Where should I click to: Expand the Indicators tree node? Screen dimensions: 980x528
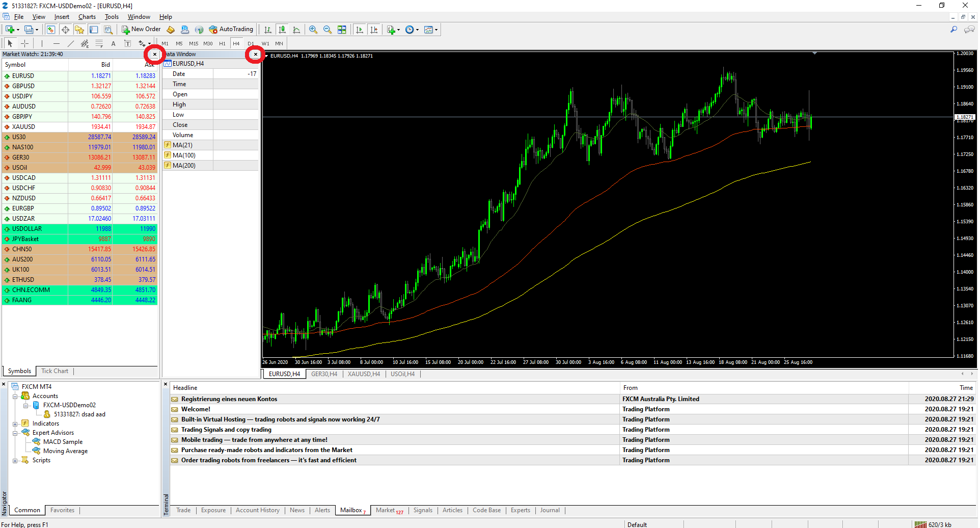pos(15,424)
